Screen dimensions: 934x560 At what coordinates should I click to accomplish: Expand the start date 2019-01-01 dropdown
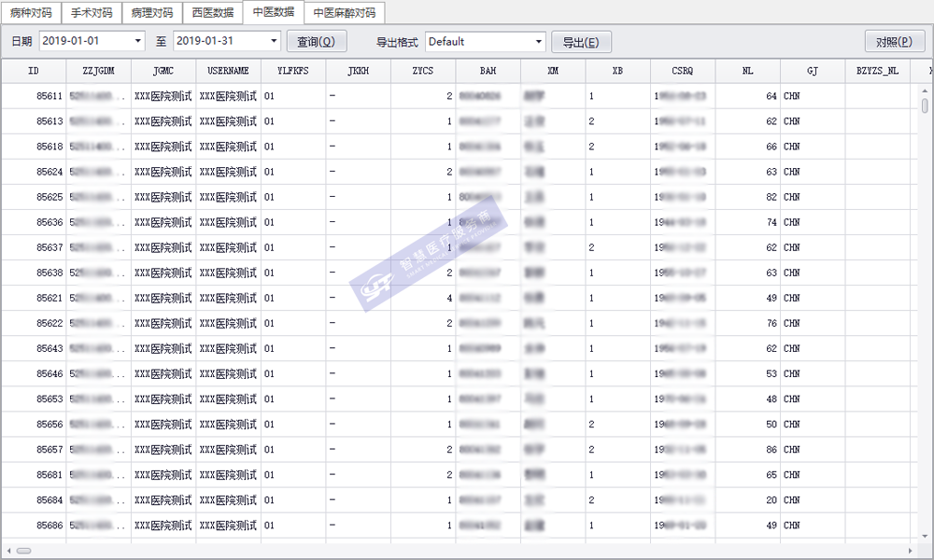(138, 41)
